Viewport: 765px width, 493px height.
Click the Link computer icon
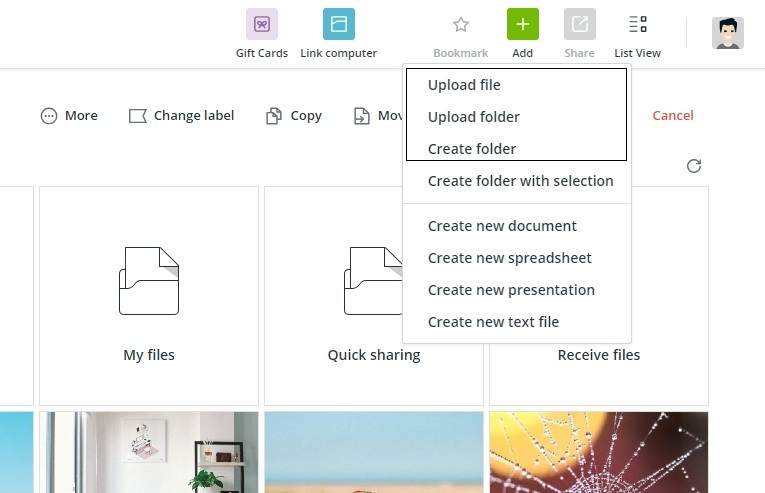pos(339,24)
